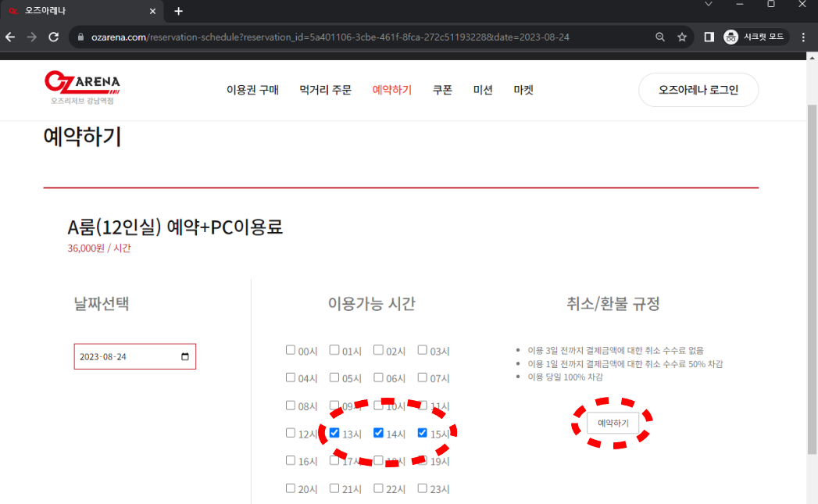
Task: Open the 이용권 구매 menu
Action: pyautogui.click(x=252, y=90)
